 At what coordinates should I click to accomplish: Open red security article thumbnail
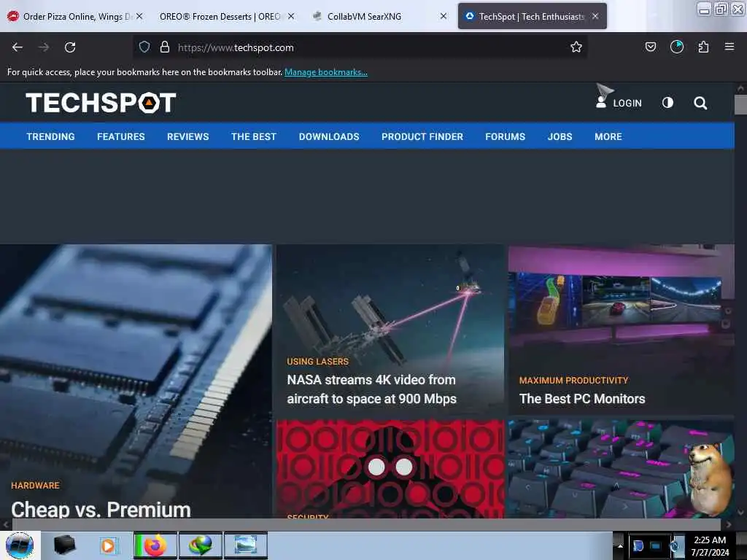(x=390, y=469)
